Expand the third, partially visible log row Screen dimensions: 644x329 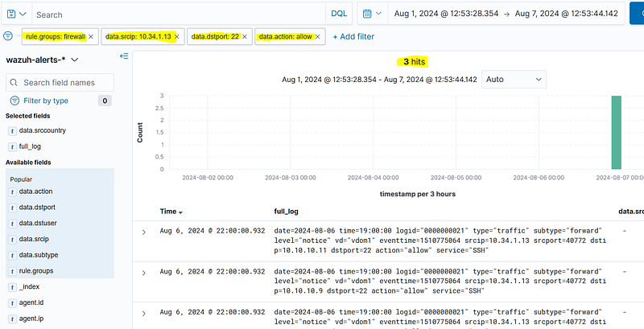coord(144,314)
